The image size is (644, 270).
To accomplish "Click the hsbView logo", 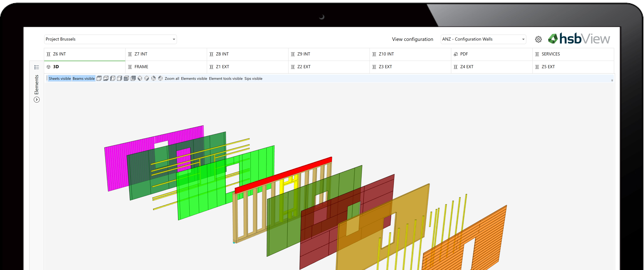I will [579, 38].
